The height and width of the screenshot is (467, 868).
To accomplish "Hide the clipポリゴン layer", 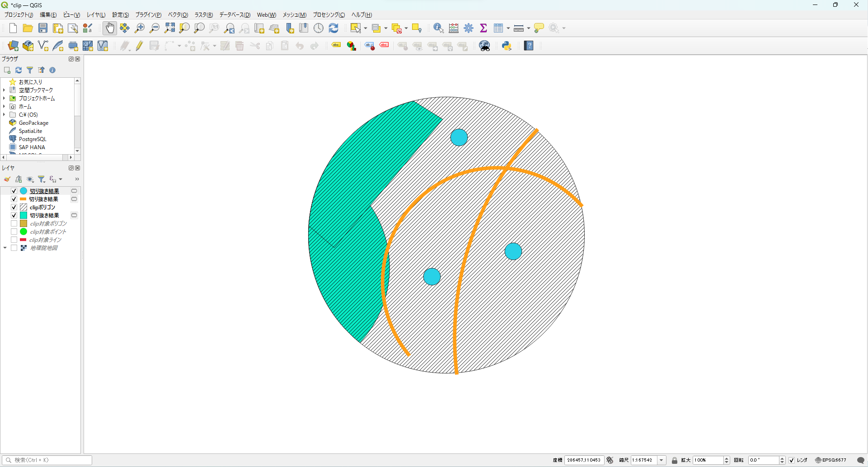I will [14, 207].
